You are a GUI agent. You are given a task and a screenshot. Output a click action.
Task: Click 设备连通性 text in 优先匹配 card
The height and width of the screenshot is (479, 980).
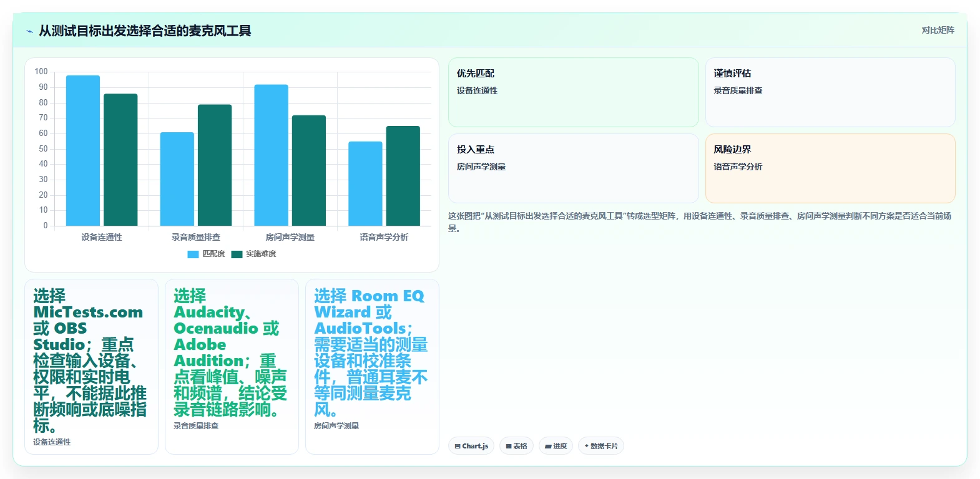pyautogui.click(x=477, y=90)
